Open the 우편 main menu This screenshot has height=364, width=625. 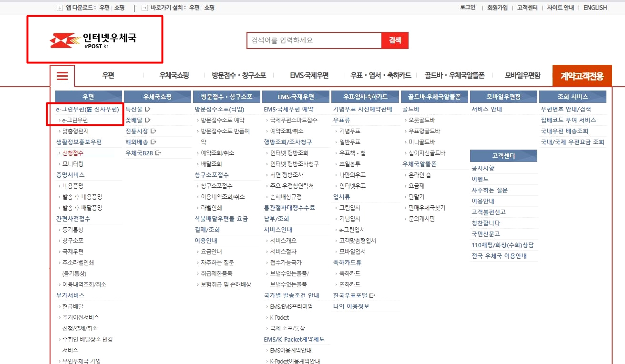[x=108, y=76]
